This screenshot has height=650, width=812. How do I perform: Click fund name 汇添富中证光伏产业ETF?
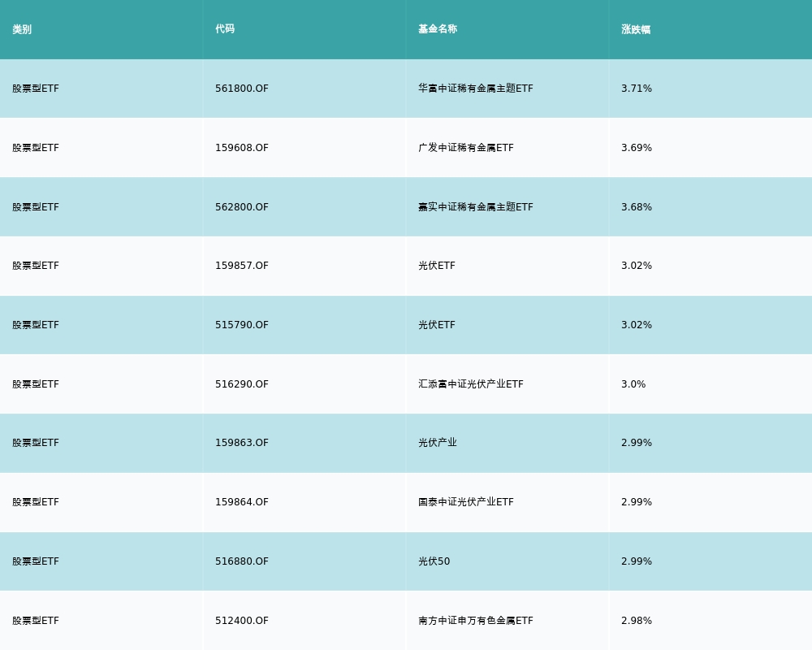471,384
